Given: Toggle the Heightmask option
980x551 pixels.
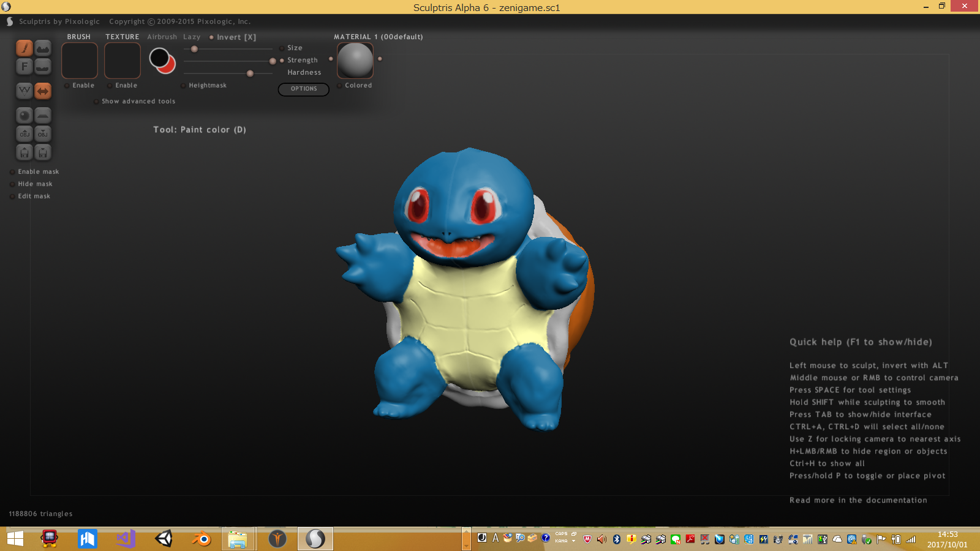Looking at the screenshot, I should pos(203,86).
